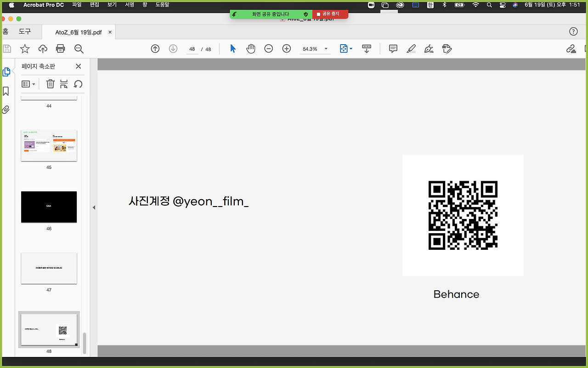
Task: Open the Apple menu
Action: point(12,5)
